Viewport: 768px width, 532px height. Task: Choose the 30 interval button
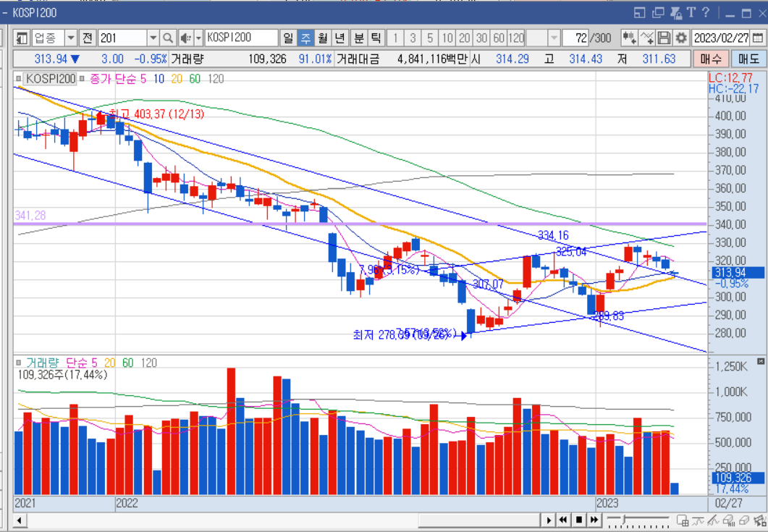(481, 38)
